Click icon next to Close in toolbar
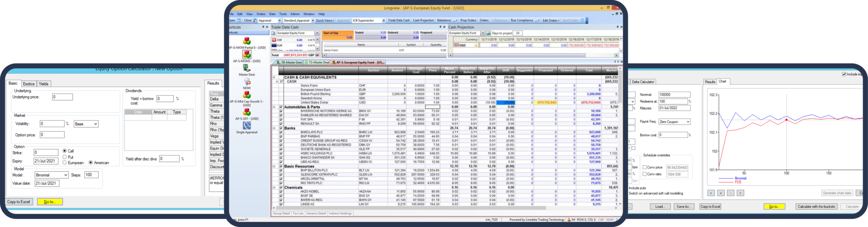Screen dimensions: 868x227 (x=255, y=20)
